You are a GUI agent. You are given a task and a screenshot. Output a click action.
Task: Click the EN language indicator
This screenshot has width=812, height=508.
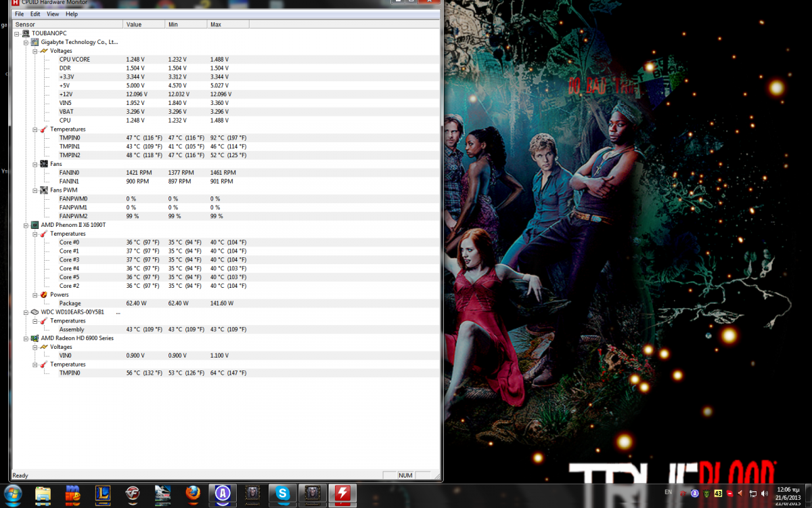tap(669, 492)
